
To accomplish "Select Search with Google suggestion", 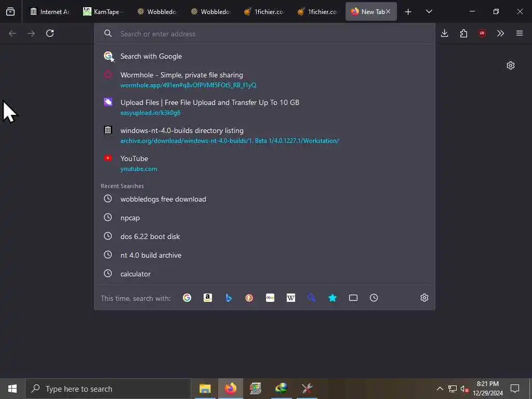I will (x=264, y=56).
